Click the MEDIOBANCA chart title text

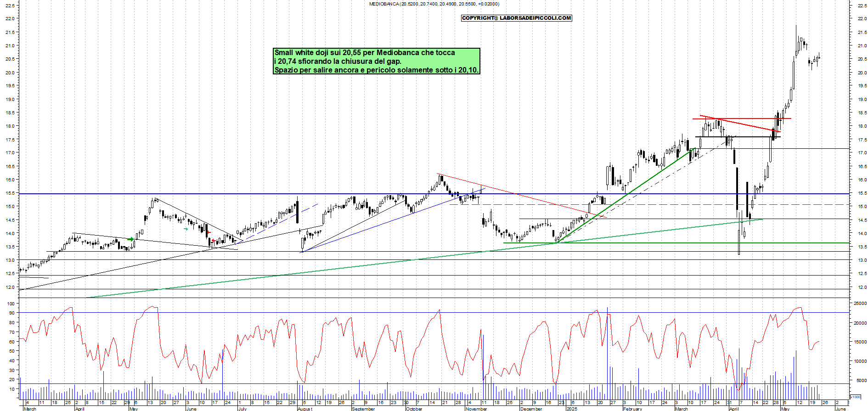(x=434, y=4)
